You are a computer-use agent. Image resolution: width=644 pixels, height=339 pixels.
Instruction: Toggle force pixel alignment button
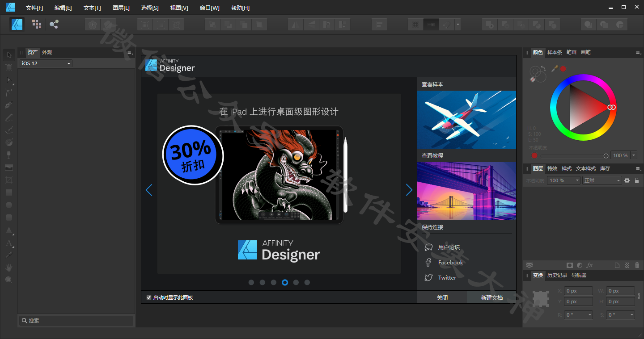pyautogui.click(x=415, y=25)
